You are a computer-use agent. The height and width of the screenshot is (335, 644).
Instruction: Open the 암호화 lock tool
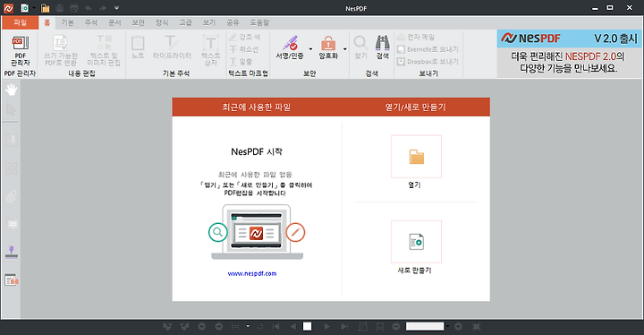click(x=328, y=47)
